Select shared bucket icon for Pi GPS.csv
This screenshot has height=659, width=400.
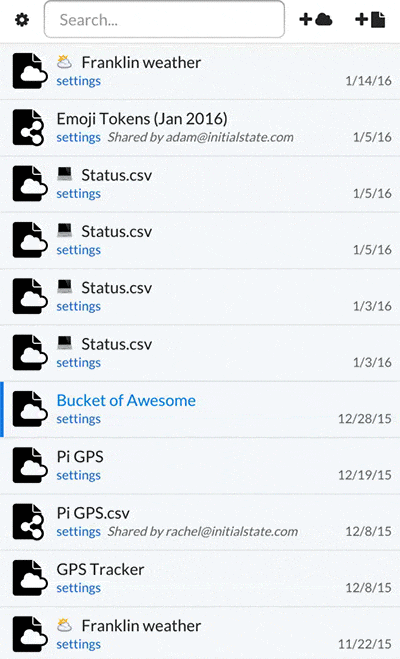(x=28, y=522)
